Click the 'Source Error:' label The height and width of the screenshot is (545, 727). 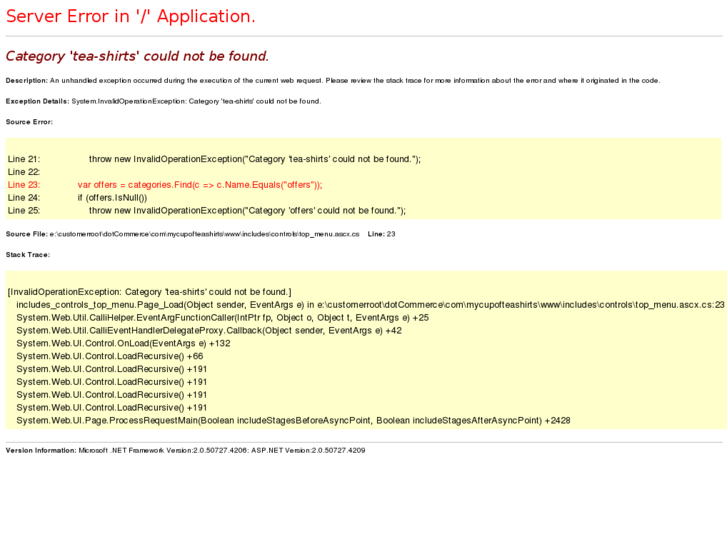click(x=29, y=122)
